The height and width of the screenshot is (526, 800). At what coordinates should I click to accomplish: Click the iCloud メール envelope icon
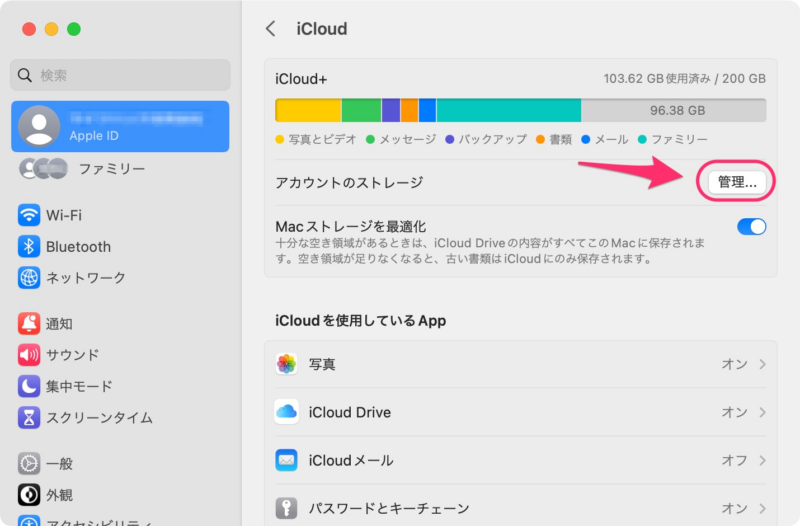(286, 460)
